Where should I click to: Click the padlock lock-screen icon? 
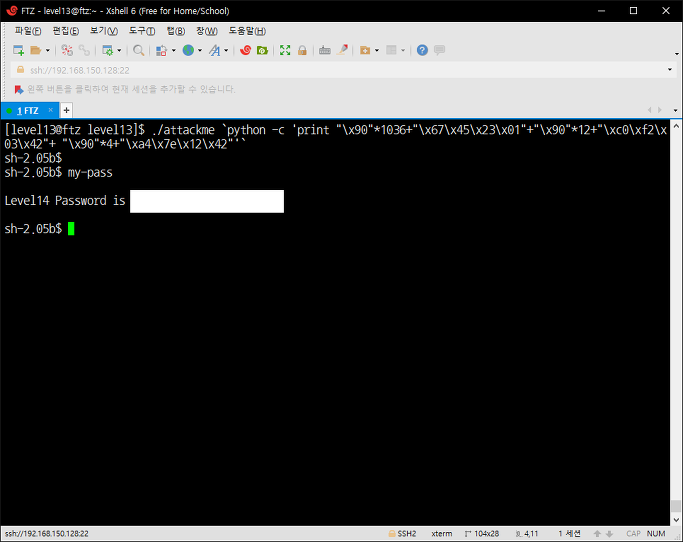pyautogui.click(x=302, y=51)
